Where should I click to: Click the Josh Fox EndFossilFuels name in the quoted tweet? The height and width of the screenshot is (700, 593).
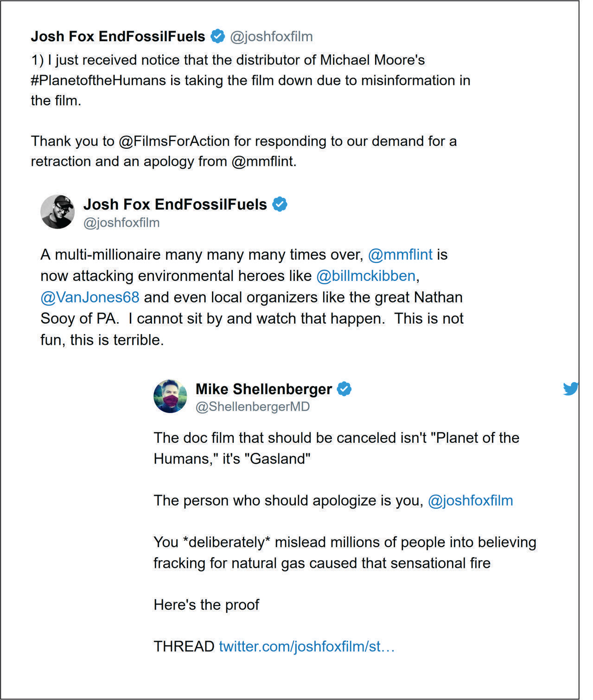pos(175,204)
